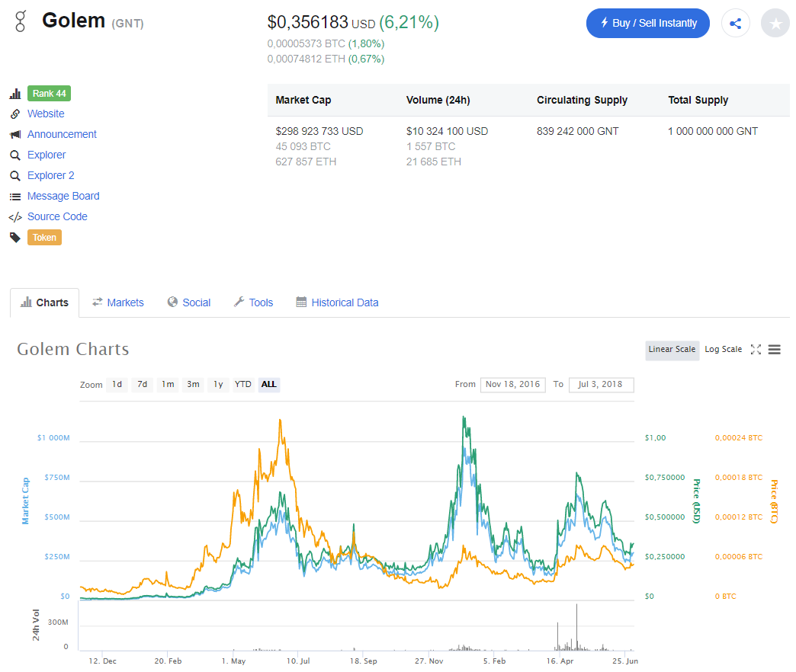Click the Circulating Supply column header
Viewport: 796px width, 672px height.
[x=583, y=101]
